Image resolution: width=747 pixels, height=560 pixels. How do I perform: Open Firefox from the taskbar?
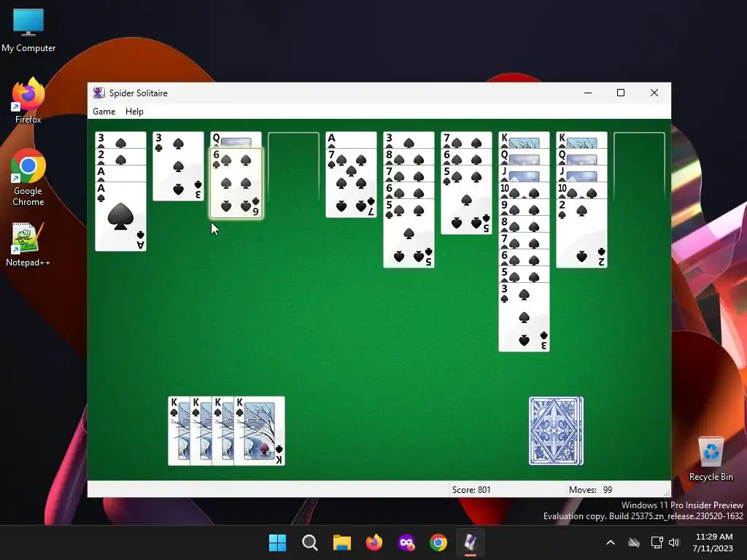point(374,542)
